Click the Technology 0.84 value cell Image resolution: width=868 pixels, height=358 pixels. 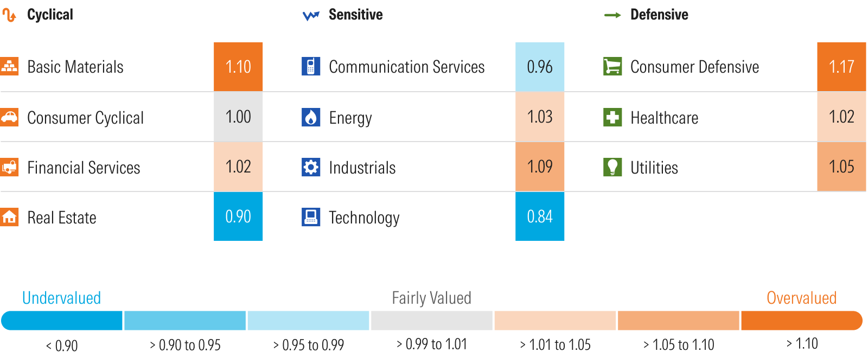(540, 216)
